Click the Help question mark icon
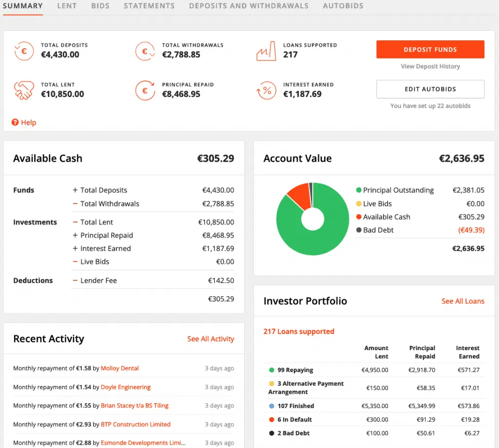This screenshot has width=499, height=448. [15, 122]
